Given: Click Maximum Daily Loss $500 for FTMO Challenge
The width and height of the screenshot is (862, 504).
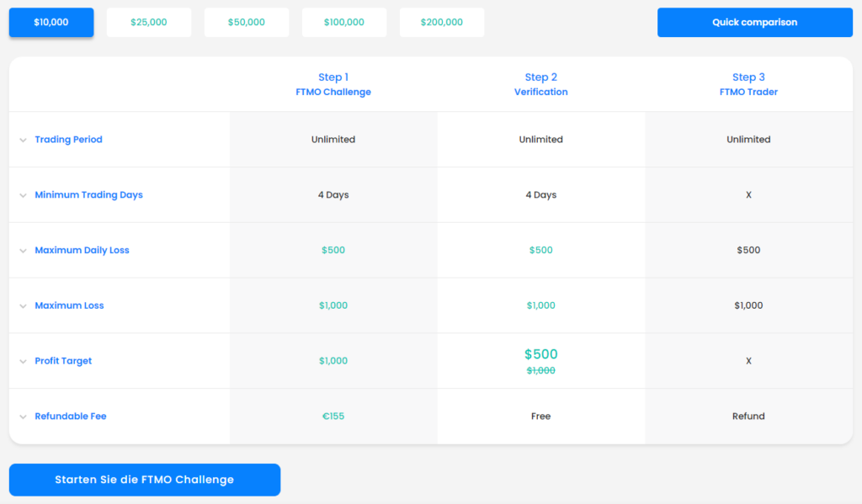Looking at the screenshot, I should click(333, 250).
